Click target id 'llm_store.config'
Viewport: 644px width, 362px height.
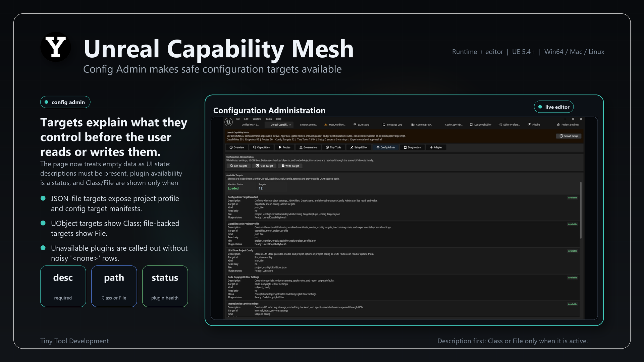tap(263, 257)
